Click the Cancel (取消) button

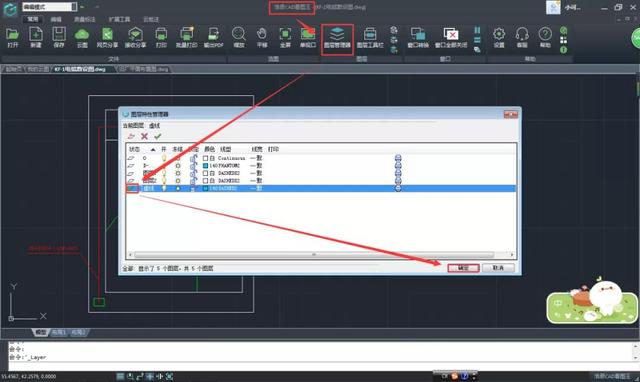(498, 268)
